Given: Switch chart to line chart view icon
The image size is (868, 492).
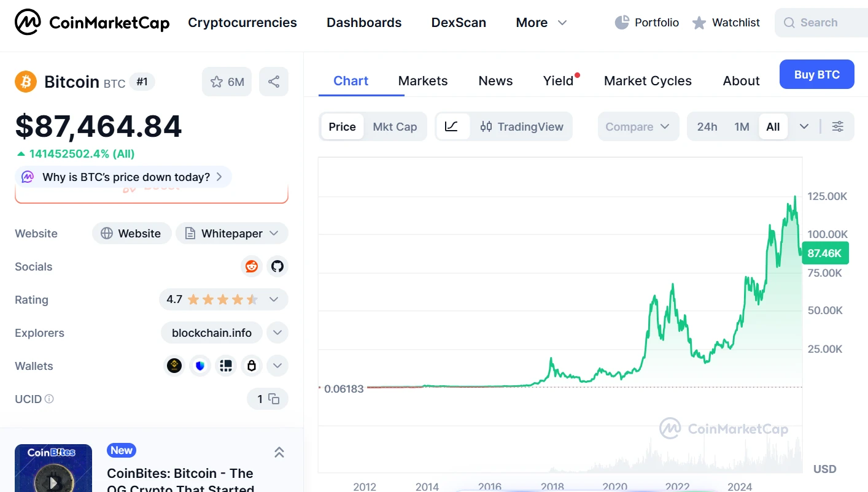Looking at the screenshot, I should 452,126.
